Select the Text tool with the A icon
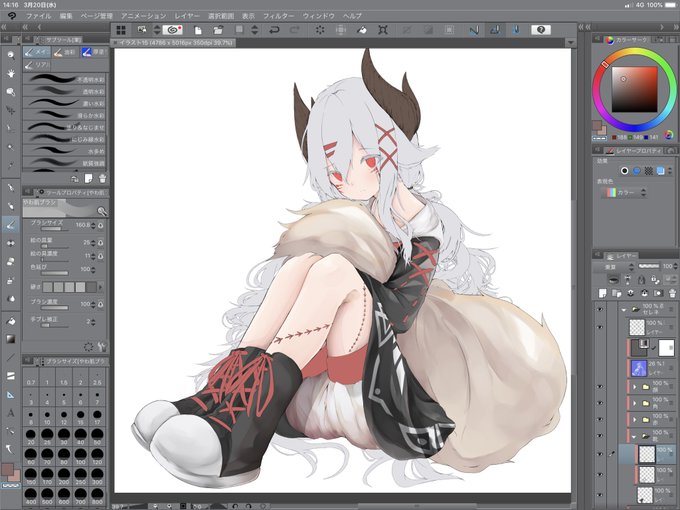Image resolution: width=680 pixels, height=510 pixels. 11,413
